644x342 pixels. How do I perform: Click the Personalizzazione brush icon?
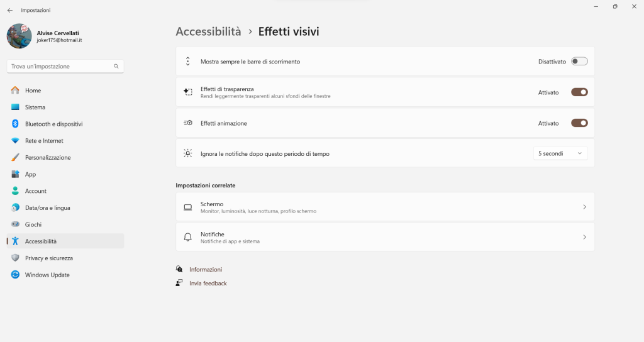tap(16, 157)
